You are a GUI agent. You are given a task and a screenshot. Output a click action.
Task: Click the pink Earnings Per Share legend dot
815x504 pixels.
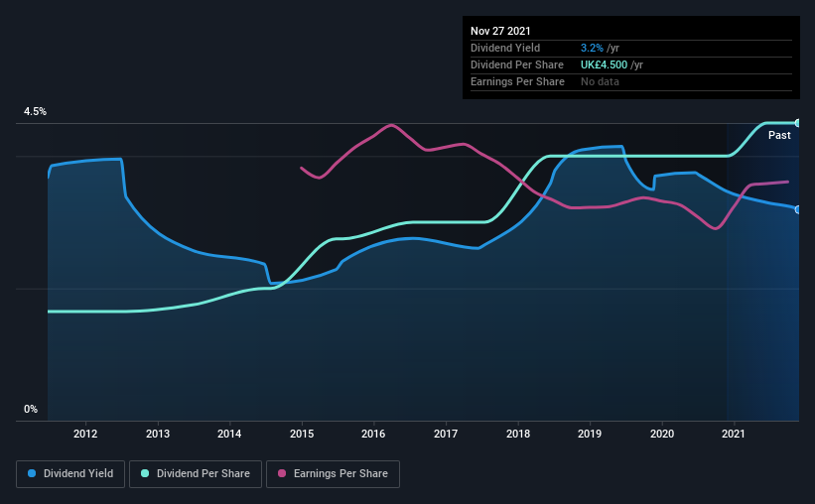(x=282, y=473)
